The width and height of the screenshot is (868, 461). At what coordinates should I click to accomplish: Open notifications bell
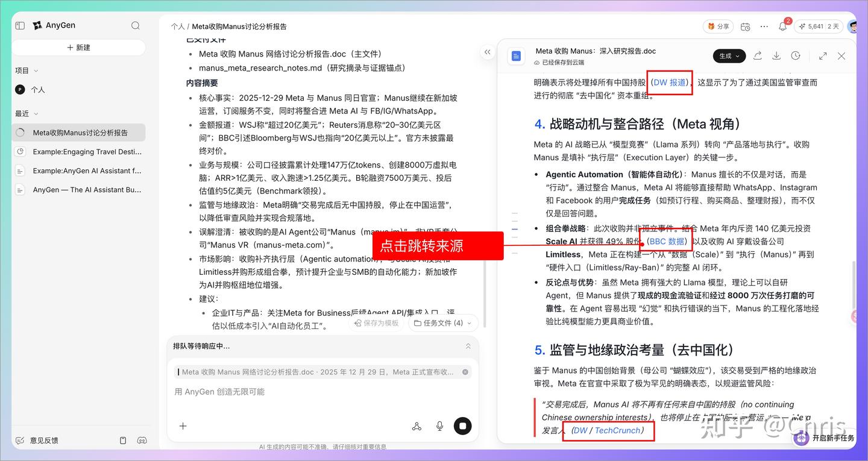point(783,27)
